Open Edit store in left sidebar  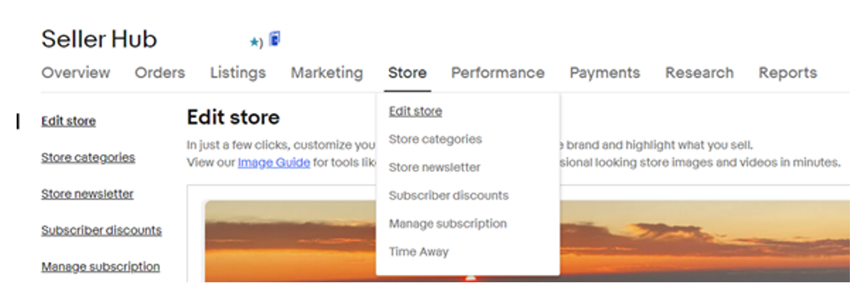68,122
